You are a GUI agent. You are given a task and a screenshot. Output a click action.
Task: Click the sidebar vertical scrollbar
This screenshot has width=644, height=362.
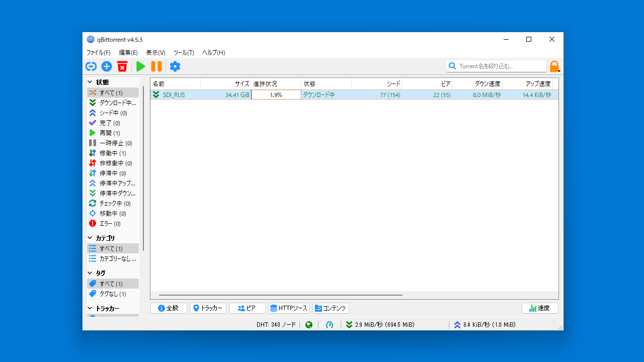coord(143,168)
